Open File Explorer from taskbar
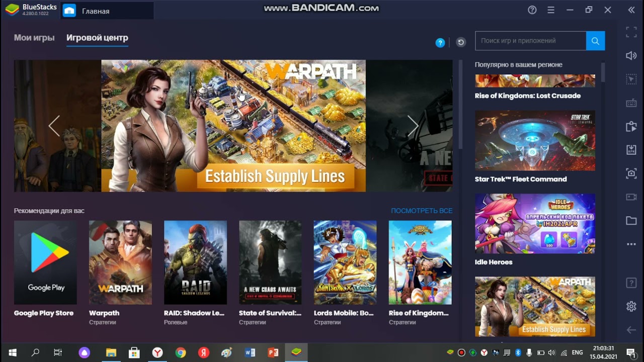 click(111, 352)
